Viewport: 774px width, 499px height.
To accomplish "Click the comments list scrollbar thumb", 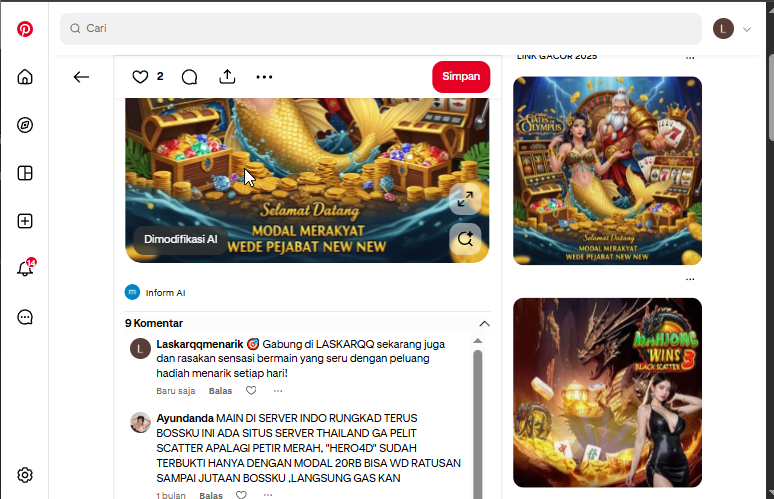I will point(477,424).
